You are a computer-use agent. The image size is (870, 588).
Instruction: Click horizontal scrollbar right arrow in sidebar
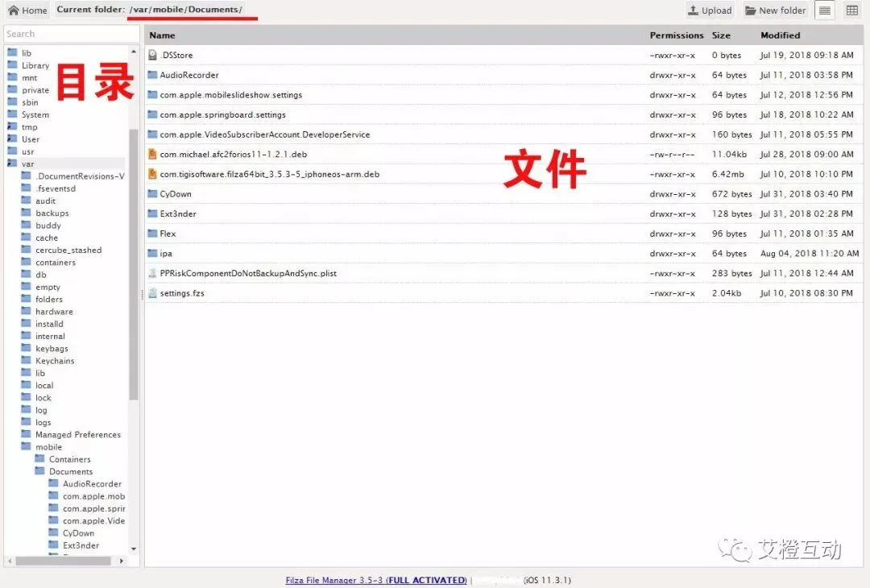122,561
